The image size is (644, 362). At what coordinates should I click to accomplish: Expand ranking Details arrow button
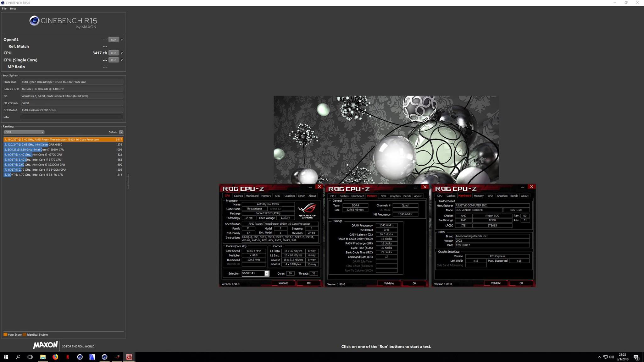pos(121,132)
